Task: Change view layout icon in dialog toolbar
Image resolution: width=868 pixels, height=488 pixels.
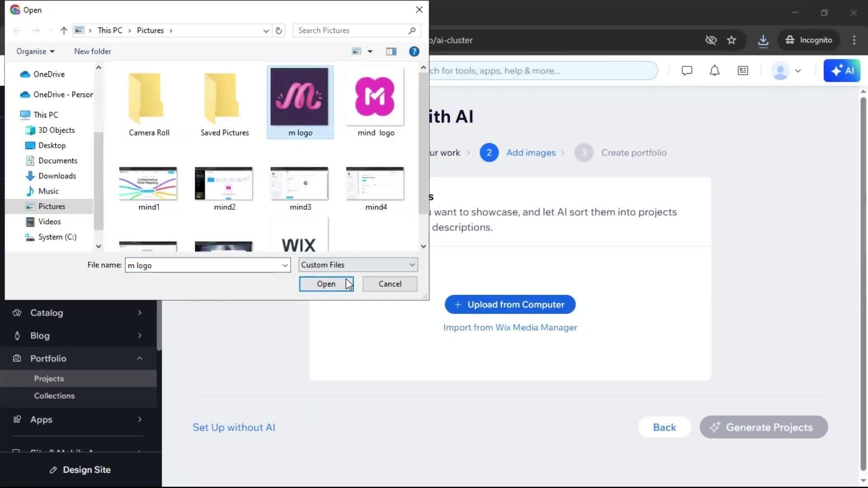Action: [x=357, y=52]
